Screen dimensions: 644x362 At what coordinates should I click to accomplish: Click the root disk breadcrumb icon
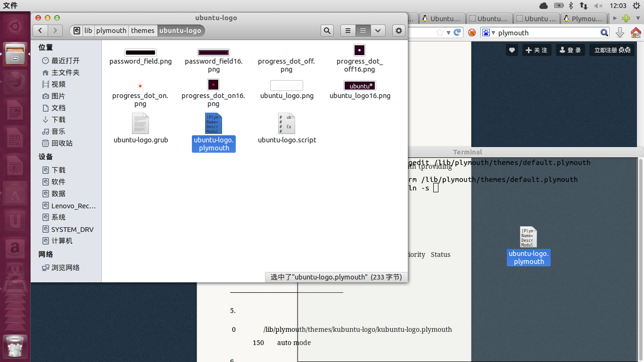(77, 31)
